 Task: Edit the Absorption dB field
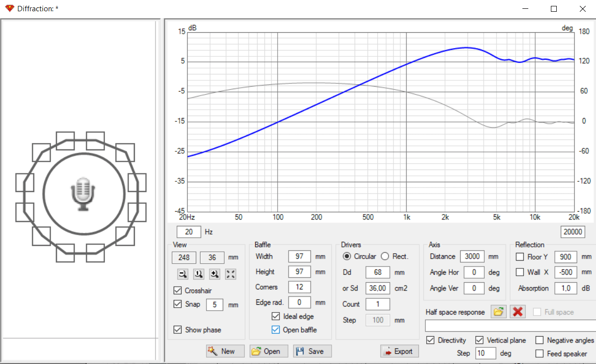coord(566,288)
